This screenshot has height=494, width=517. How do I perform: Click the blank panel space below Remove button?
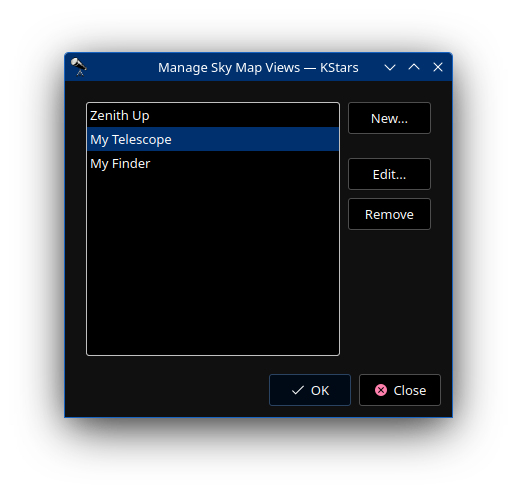click(389, 293)
